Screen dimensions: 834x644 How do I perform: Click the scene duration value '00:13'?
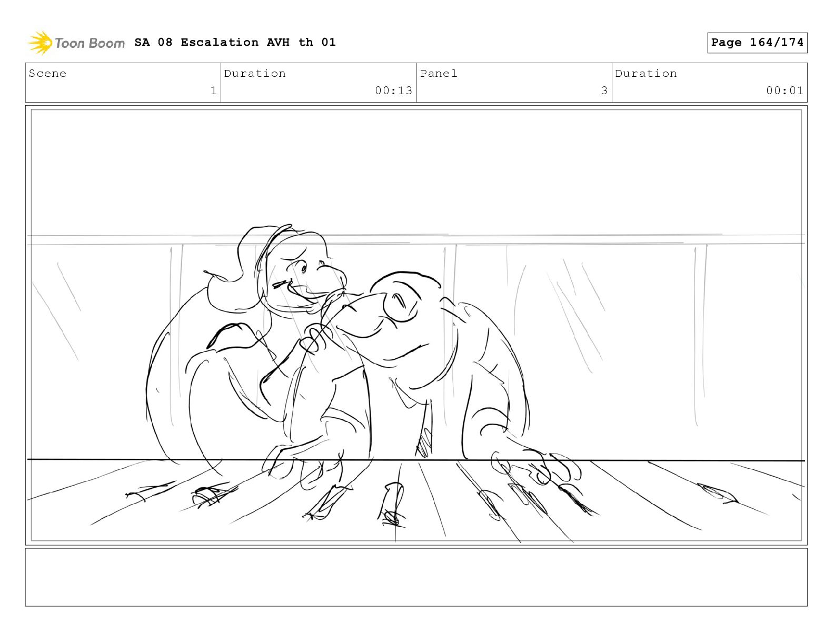click(x=393, y=90)
